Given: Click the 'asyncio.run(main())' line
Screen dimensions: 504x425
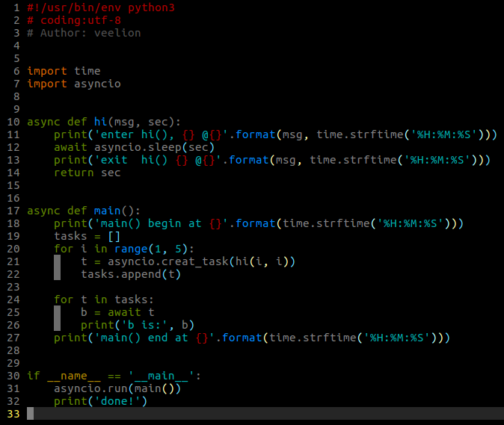Looking at the screenshot, I should [x=117, y=389].
